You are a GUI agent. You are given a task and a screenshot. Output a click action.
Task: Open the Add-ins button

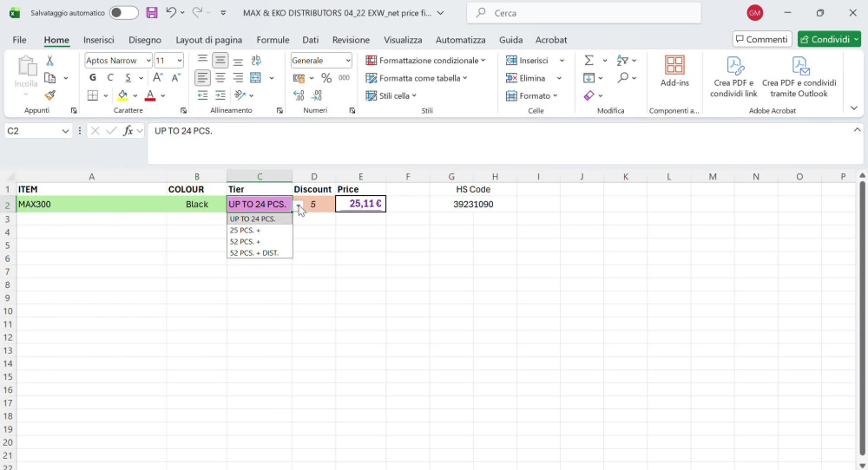tap(674, 71)
